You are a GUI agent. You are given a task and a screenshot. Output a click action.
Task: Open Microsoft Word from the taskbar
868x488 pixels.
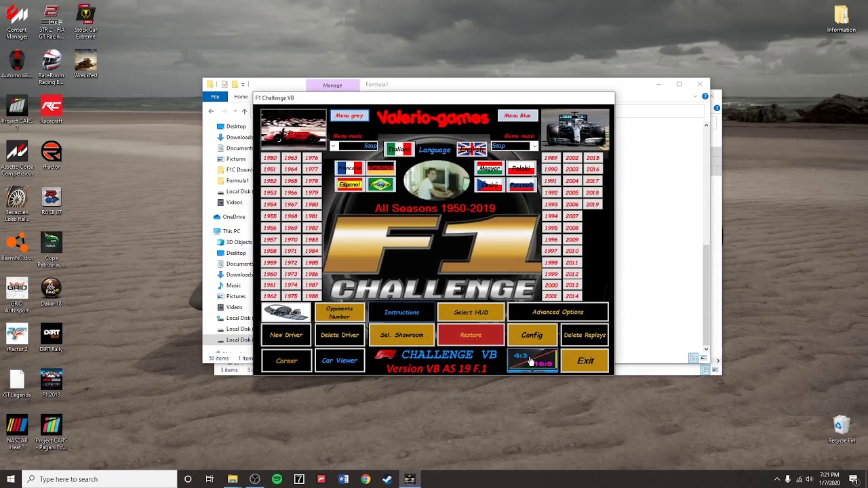343,479
